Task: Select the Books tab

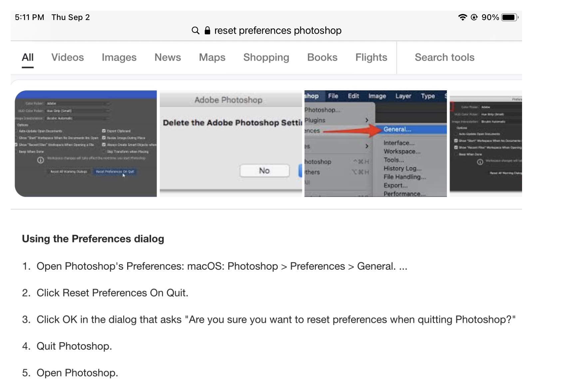Action: tap(322, 57)
